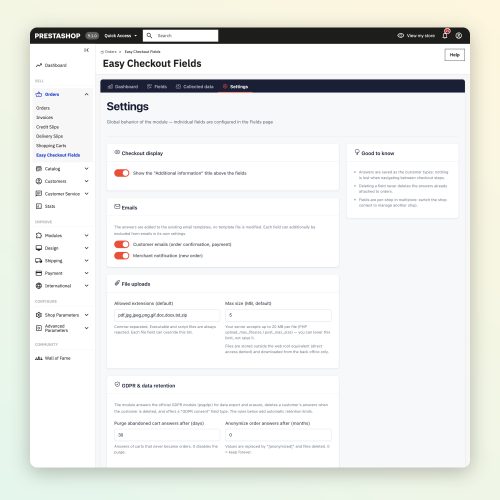Expand the International section chevron
The image size is (500, 500).
(x=86, y=286)
